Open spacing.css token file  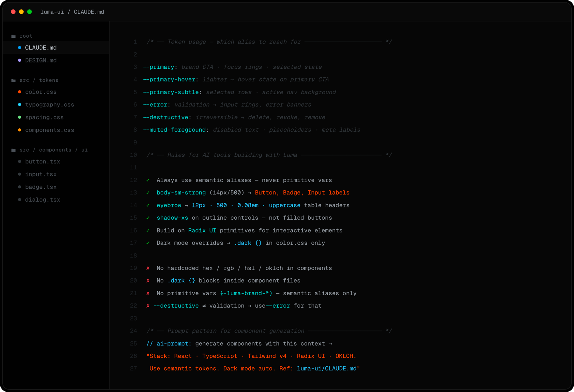56,117
